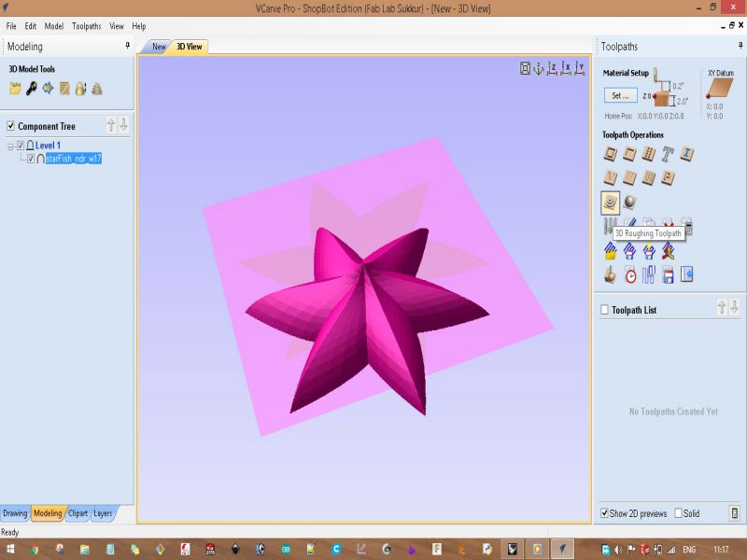Click the XY Datum position image
The height and width of the screenshot is (560, 747).
click(x=720, y=89)
